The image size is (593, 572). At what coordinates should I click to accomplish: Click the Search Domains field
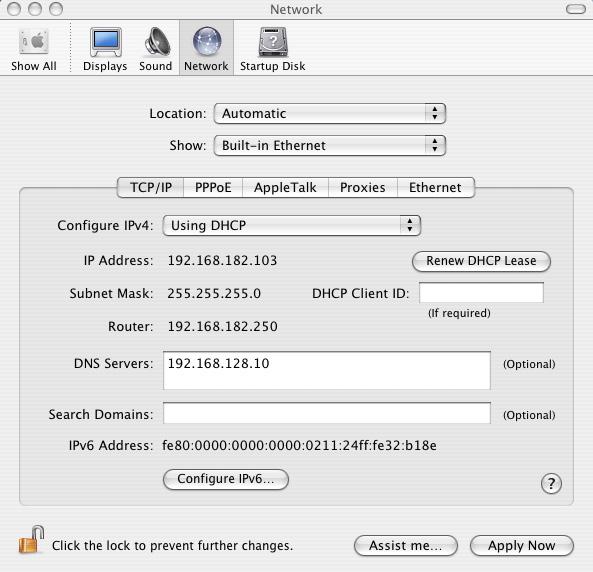(327, 413)
